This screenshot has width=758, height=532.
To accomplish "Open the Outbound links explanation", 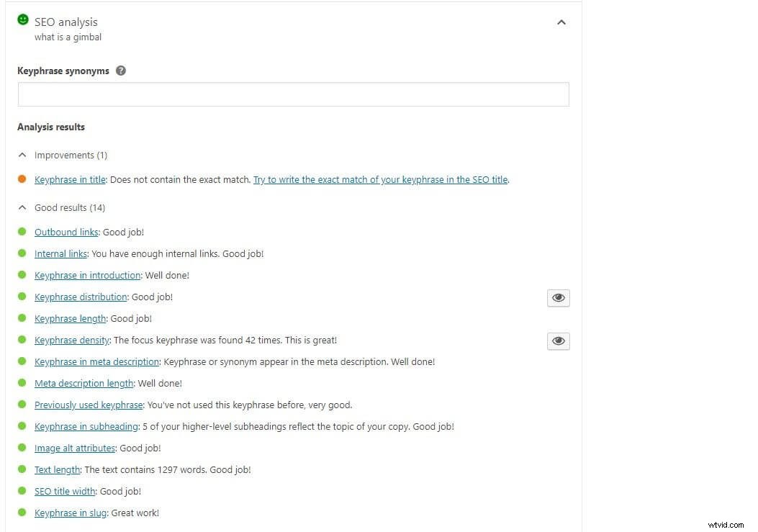I will point(66,232).
